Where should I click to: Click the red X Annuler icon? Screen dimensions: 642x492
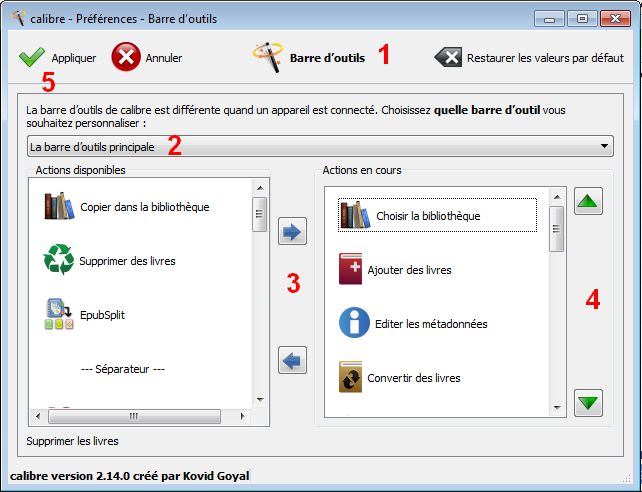tap(126, 56)
